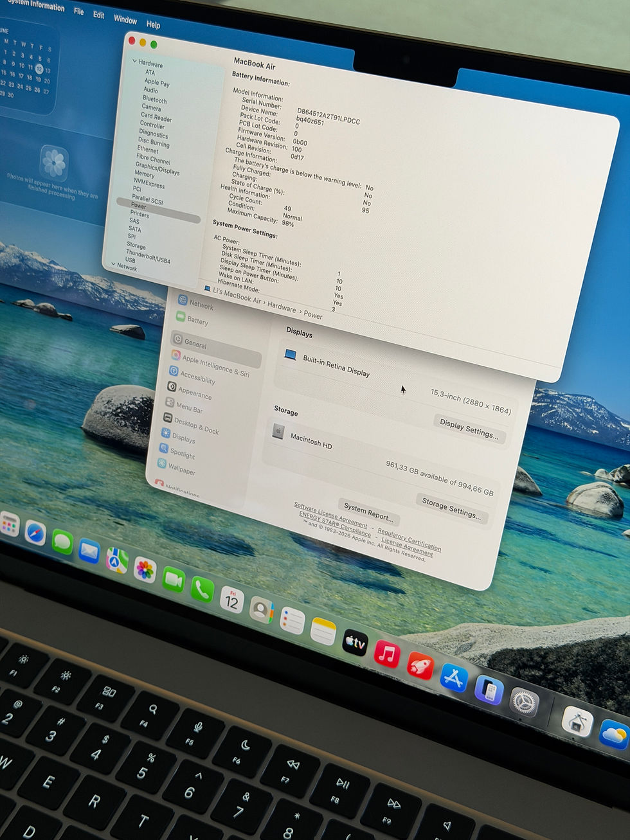Click Hardware in the bottom path bar
The height and width of the screenshot is (840, 630).
(x=282, y=307)
